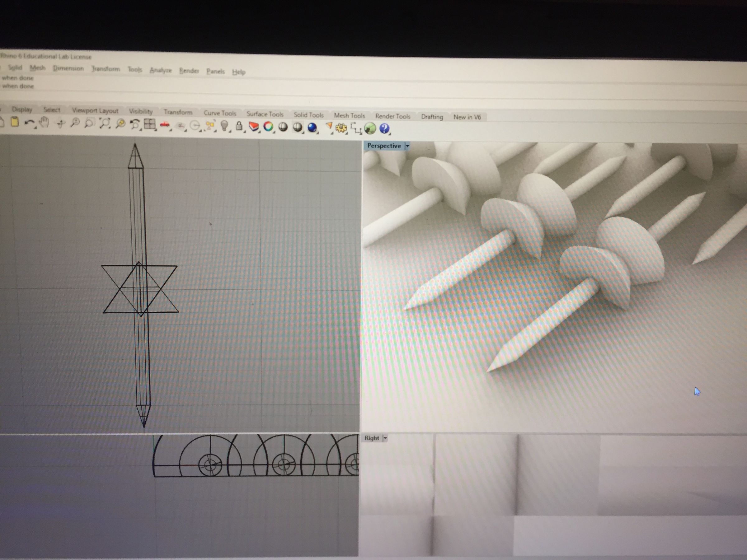
Task: Click the Zoom Extents icon
Action: point(105,124)
